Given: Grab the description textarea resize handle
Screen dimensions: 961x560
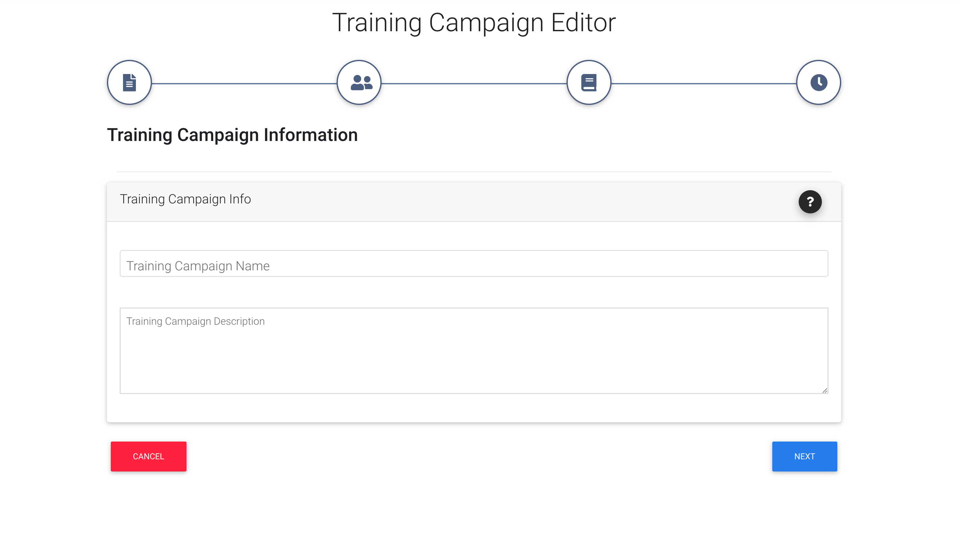Looking at the screenshot, I should click(825, 391).
